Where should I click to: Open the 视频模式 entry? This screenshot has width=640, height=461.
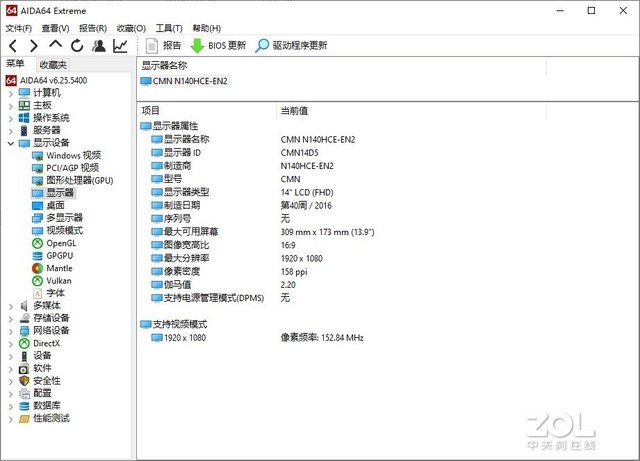point(57,231)
